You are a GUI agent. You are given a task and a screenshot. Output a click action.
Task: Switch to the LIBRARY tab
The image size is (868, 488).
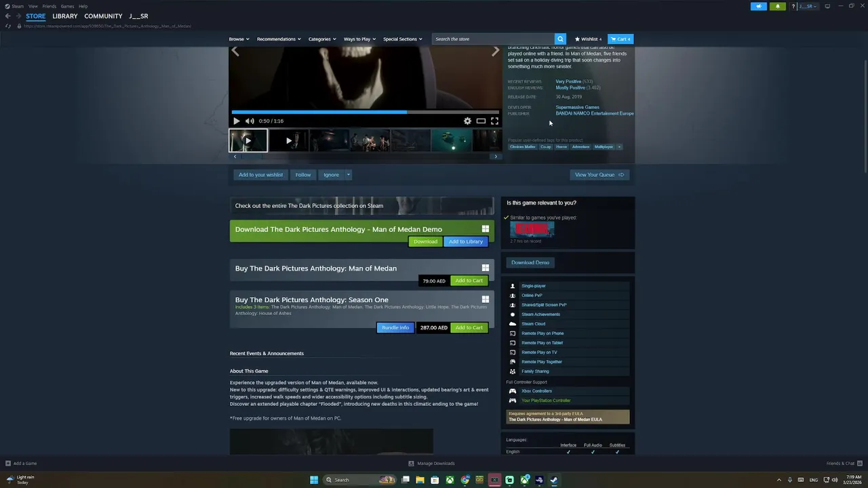pyautogui.click(x=65, y=16)
